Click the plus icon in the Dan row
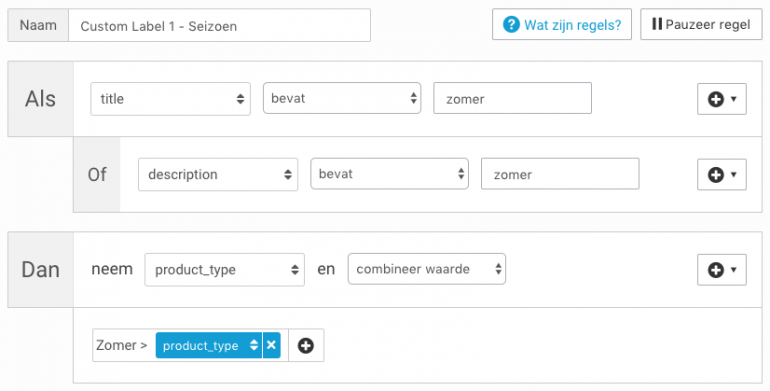Screen dimensions: 770x391 (715, 270)
